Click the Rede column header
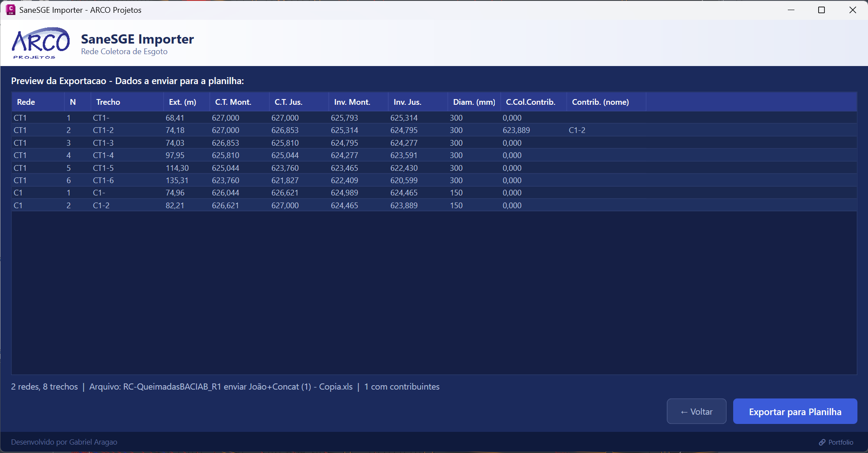This screenshot has height=453, width=868. 26,102
